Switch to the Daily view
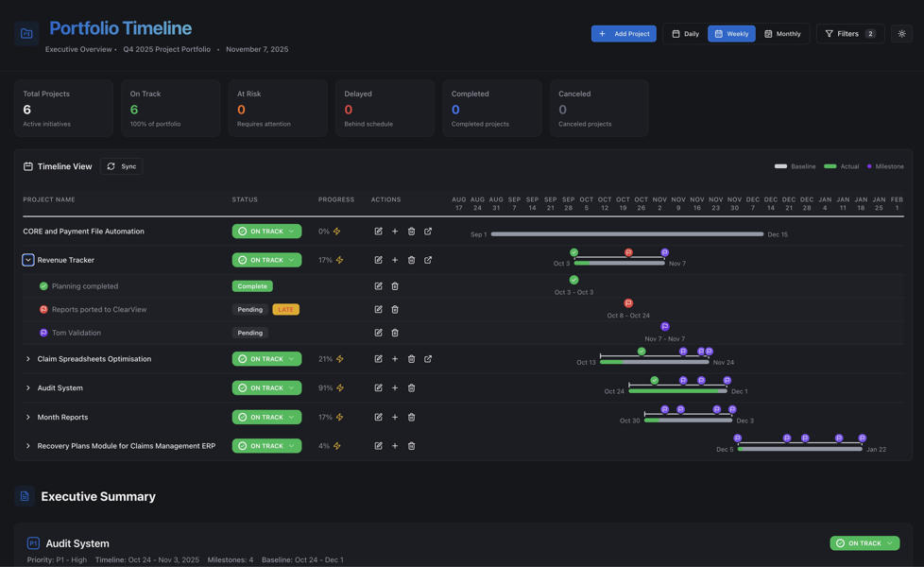 click(685, 34)
